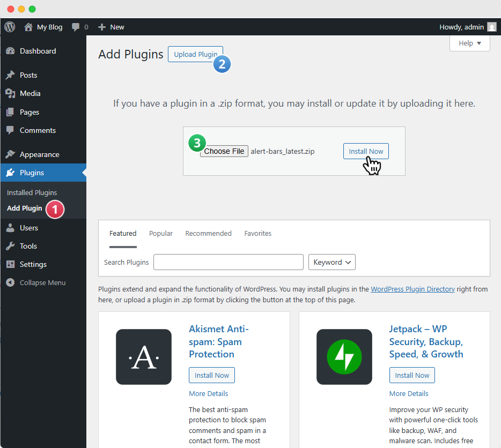Click the Dashboard gauge icon in sidebar

point(10,51)
